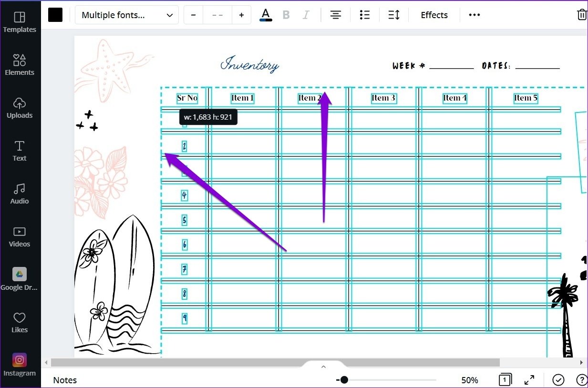
Task: Toggle text alignment
Action: click(x=336, y=15)
